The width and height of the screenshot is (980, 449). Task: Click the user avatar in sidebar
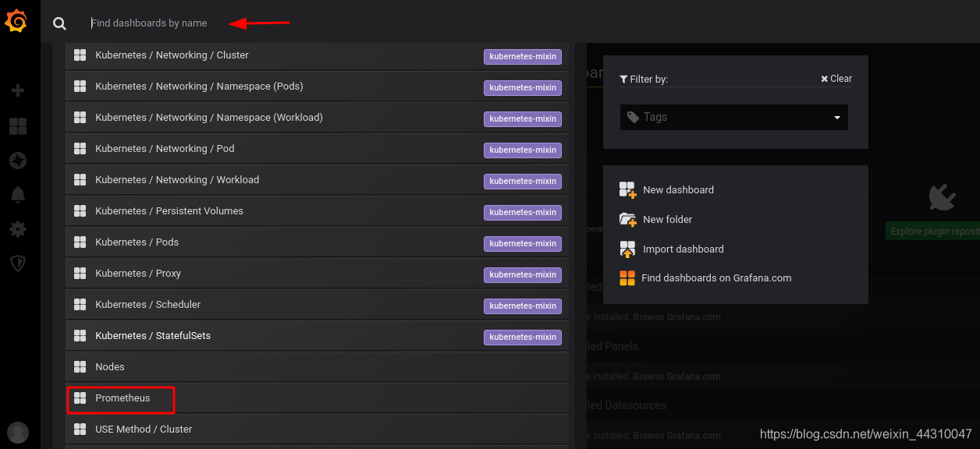[x=17, y=433]
